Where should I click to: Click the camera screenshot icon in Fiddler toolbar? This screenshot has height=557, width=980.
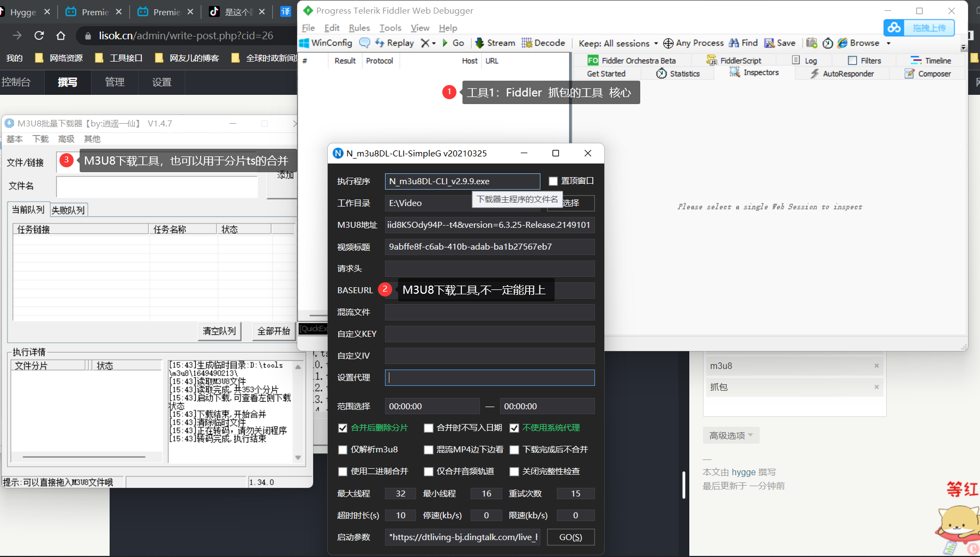tap(811, 43)
